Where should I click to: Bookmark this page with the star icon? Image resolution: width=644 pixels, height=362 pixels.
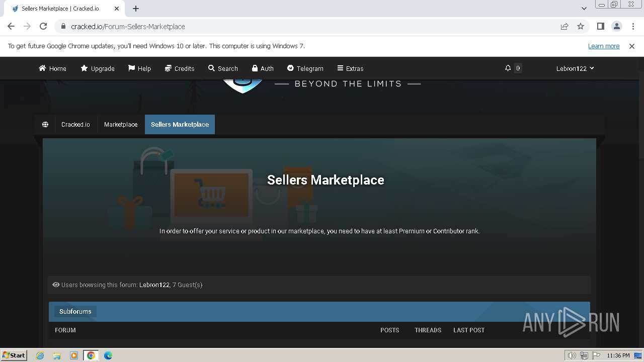pyautogui.click(x=581, y=26)
